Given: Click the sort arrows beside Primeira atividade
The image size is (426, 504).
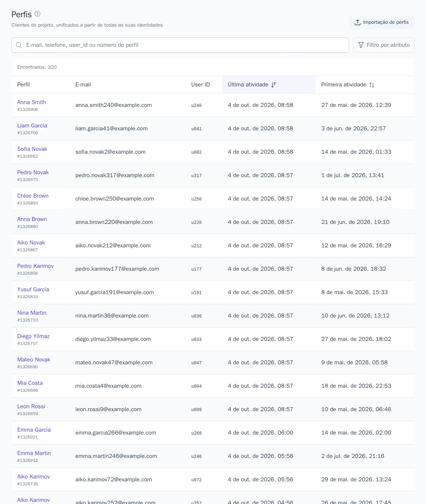Looking at the screenshot, I should [x=372, y=85].
